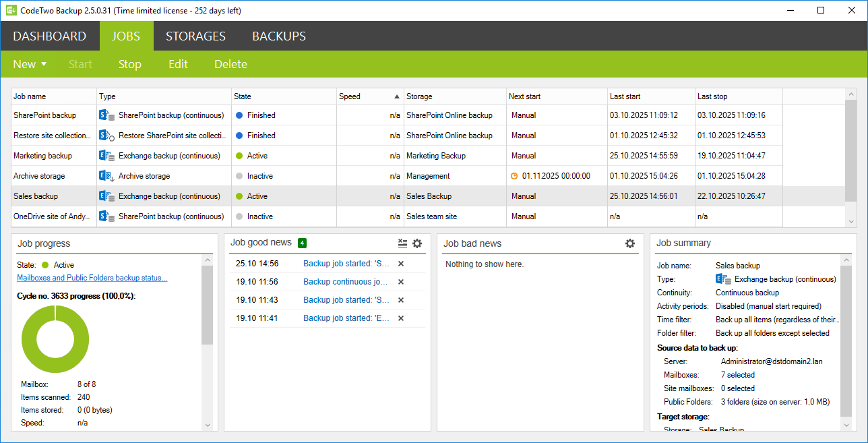Image resolution: width=868 pixels, height=443 pixels.
Task: Click the Exchange backup icon in Sales backup row
Action: 106,196
